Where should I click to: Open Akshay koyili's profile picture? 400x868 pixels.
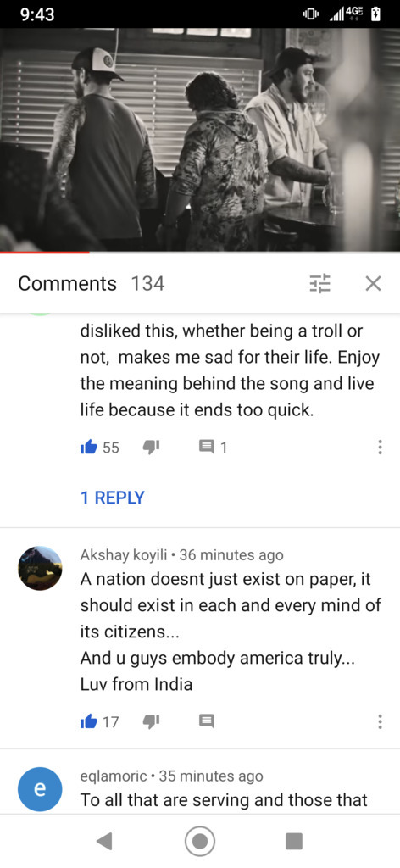pos(40,568)
